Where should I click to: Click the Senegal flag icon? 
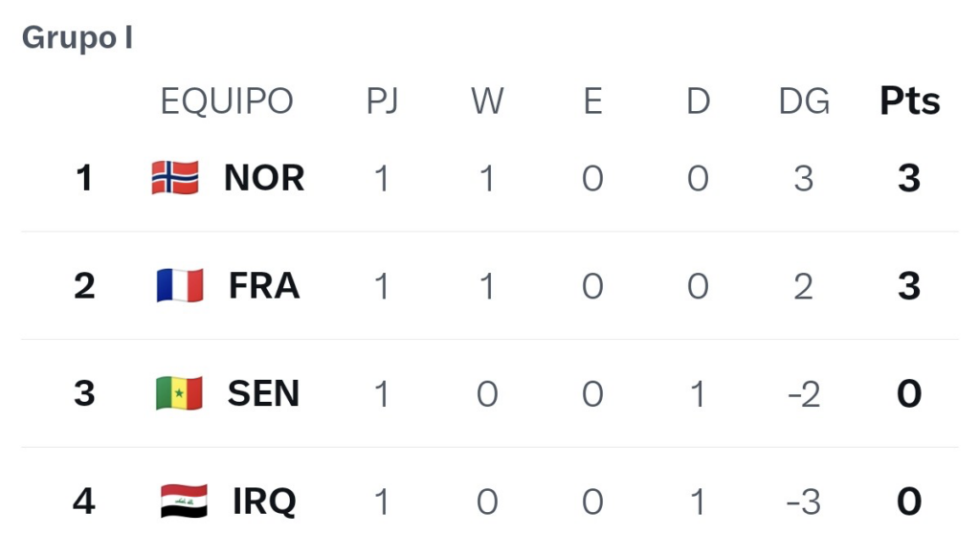coord(179,393)
